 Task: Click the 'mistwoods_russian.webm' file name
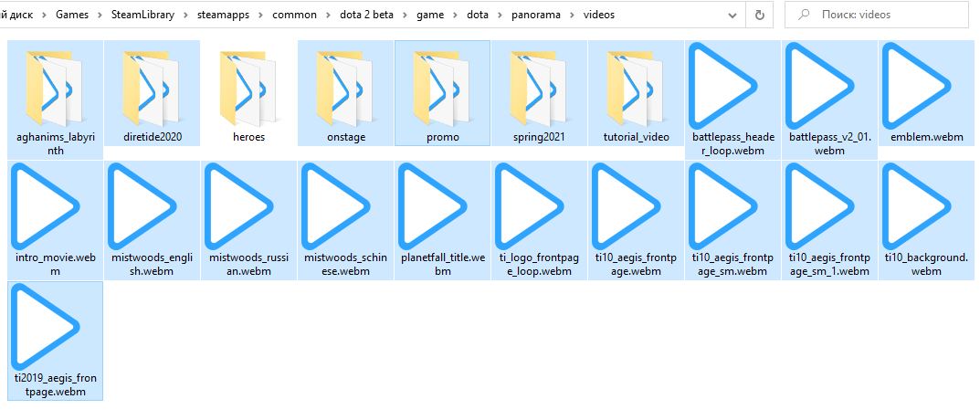click(x=248, y=265)
